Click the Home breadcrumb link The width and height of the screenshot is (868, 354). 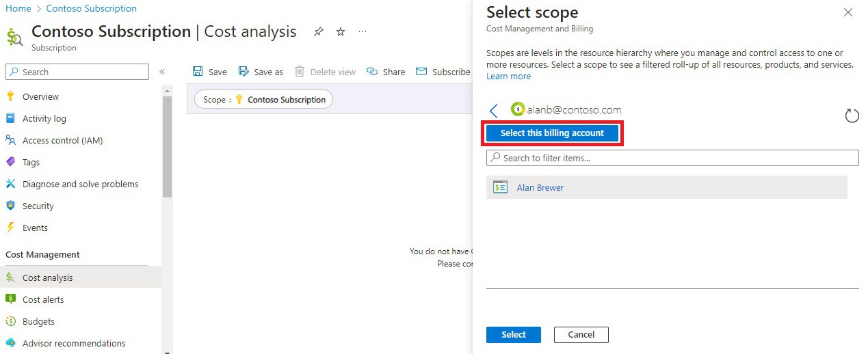click(18, 8)
